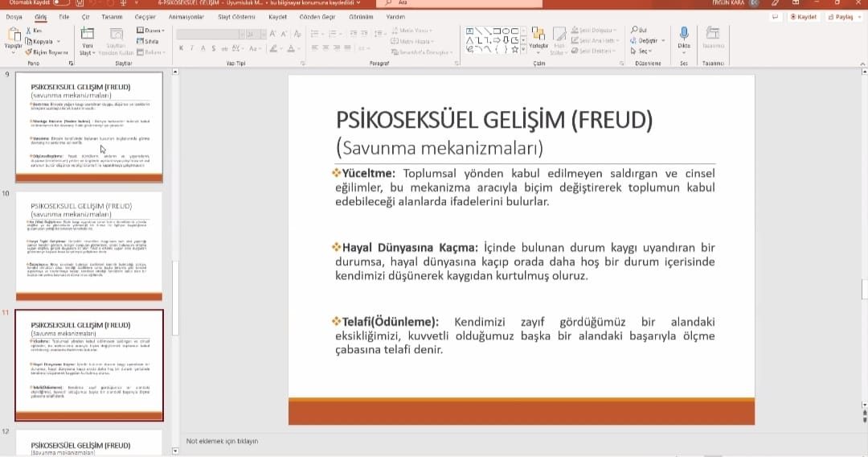The image size is (868, 457).
Task: Open the change case (Aa) dropdown
Action: (254, 49)
